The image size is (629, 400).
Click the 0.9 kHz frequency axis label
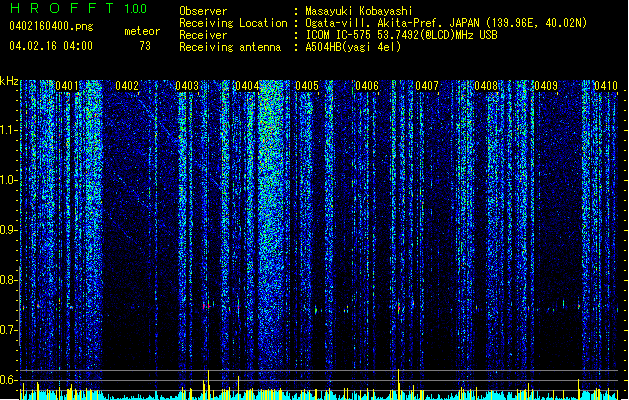coord(9,230)
